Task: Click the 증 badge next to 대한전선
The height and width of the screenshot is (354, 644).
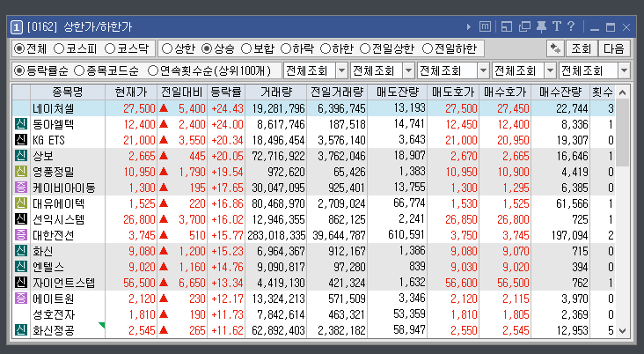Action: point(21,235)
